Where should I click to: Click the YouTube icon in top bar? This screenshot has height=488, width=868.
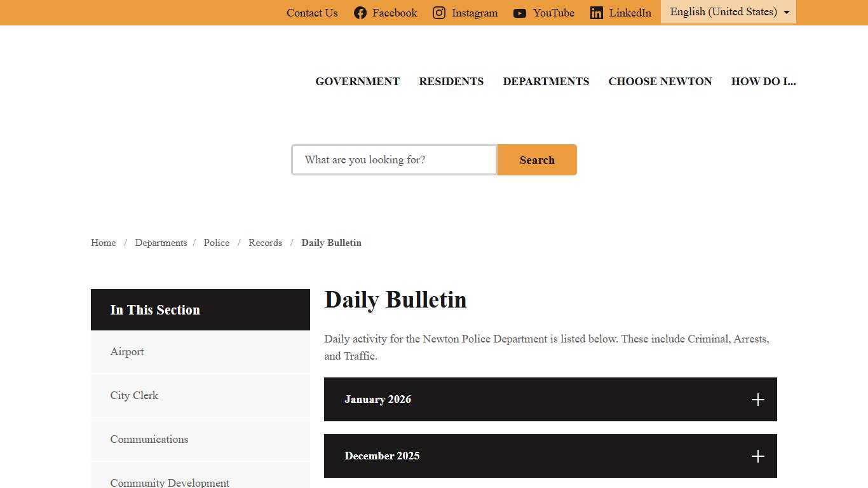(x=520, y=13)
